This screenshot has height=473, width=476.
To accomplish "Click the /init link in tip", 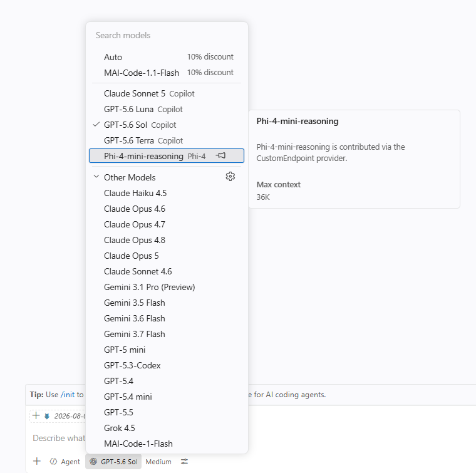I will (x=68, y=394).
